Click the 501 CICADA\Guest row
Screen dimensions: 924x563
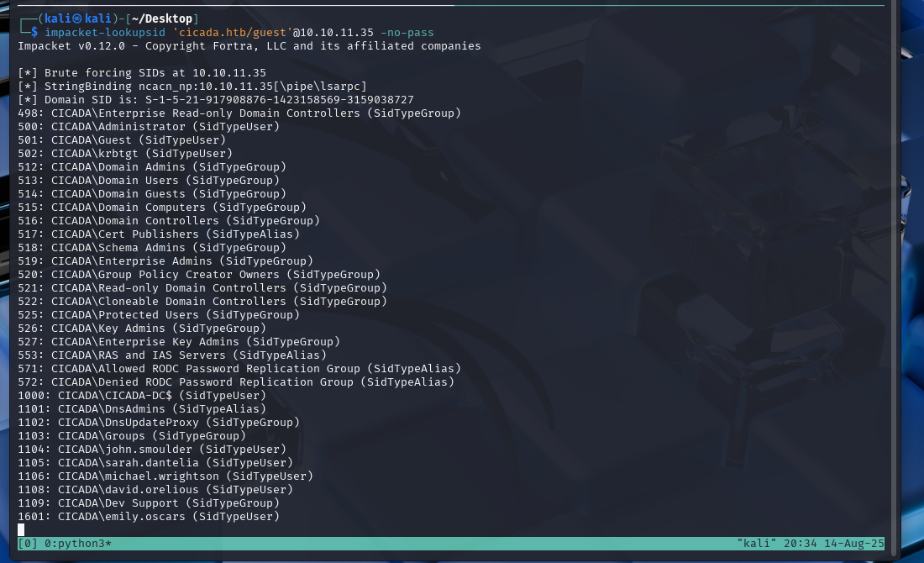click(x=122, y=140)
